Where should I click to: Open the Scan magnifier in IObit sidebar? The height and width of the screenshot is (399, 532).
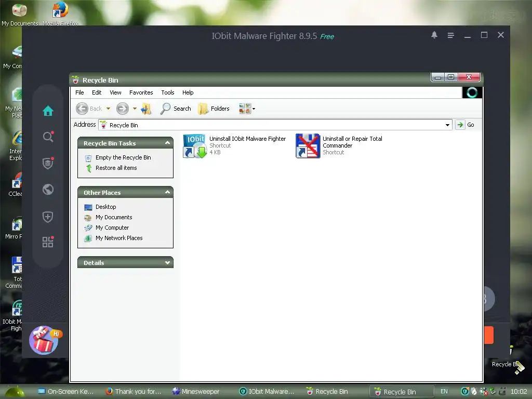(48, 137)
